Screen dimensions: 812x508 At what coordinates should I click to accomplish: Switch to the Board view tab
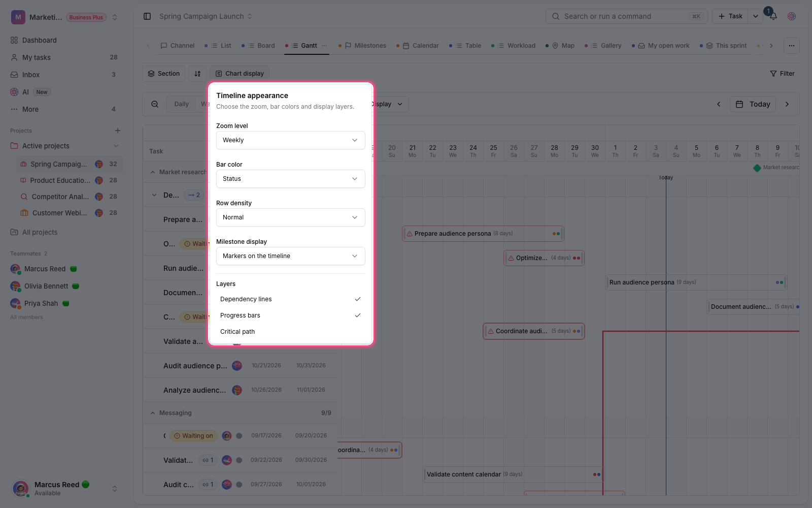258,46
